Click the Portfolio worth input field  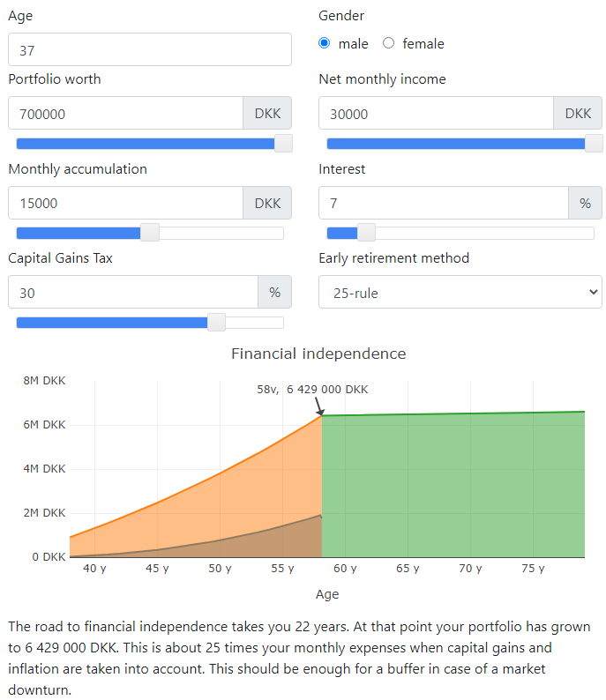pos(125,114)
